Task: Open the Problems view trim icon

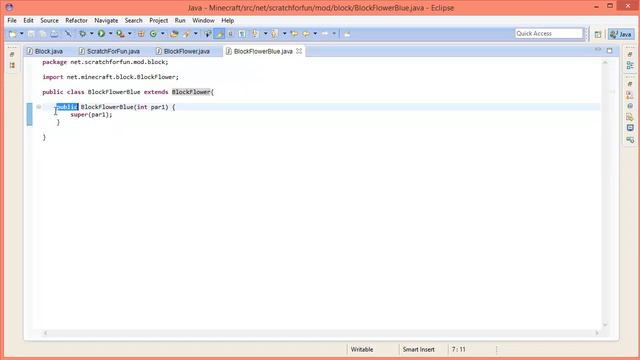Action: click(630, 95)
